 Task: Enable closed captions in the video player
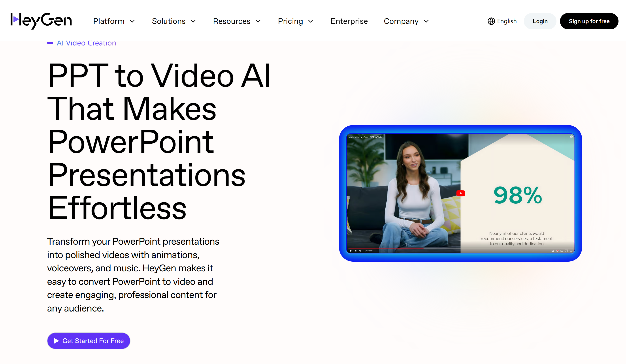pos(553,251)
